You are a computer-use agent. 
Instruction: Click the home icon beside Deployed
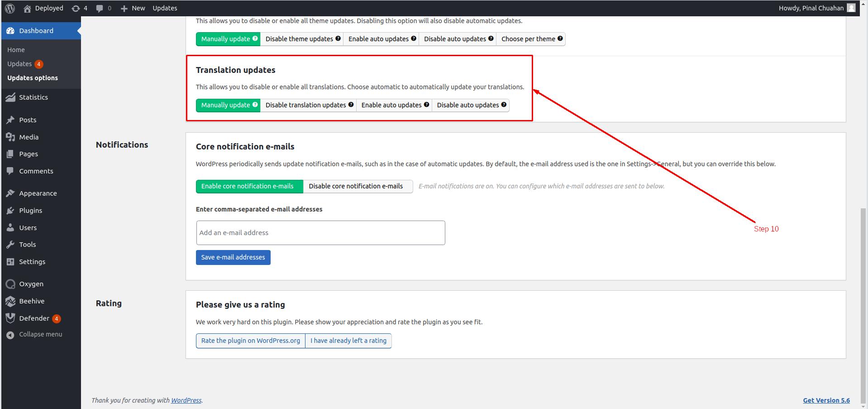(27, 8)
